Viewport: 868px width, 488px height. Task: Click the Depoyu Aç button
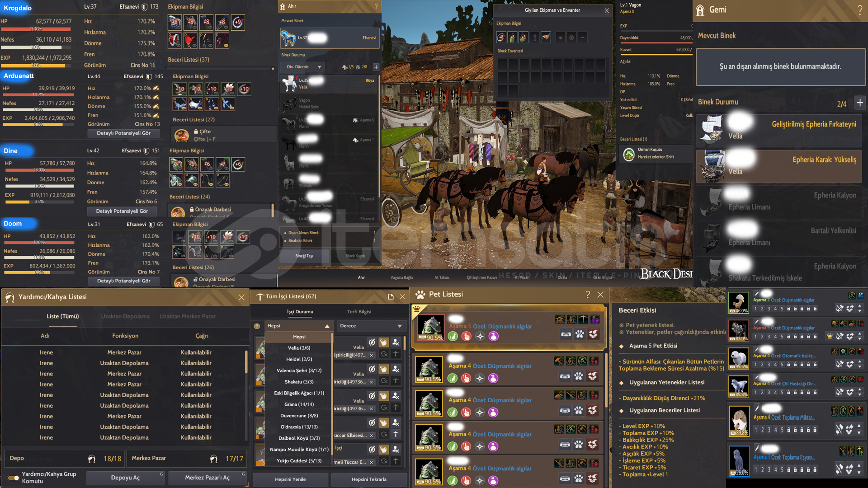[125, 478]
